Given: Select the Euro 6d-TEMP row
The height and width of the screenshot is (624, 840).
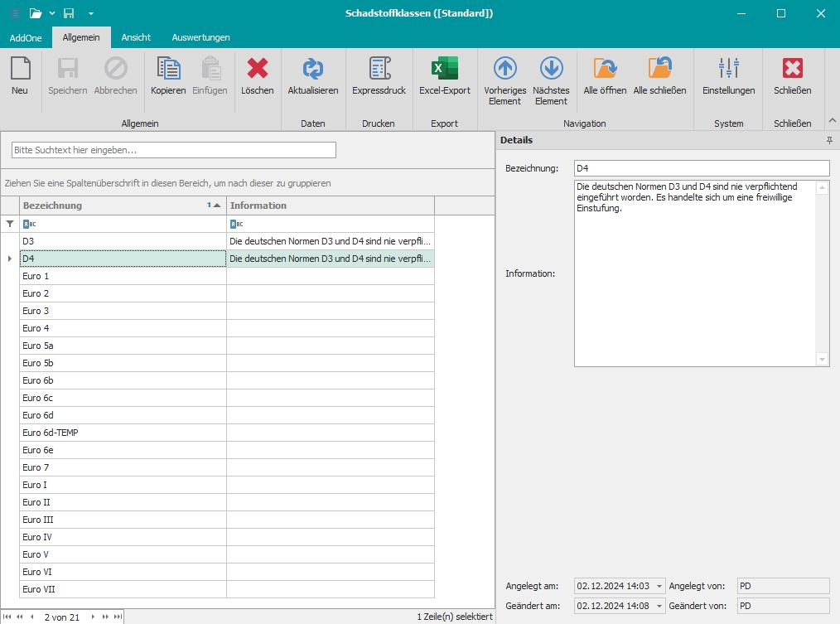Looking at the screenshot, I should coord(123,433).
